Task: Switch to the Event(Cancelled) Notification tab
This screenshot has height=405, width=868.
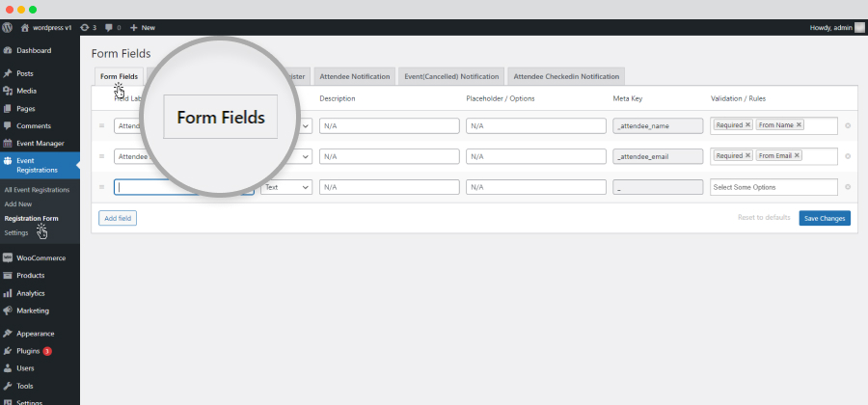Action: tap(451, 76)
